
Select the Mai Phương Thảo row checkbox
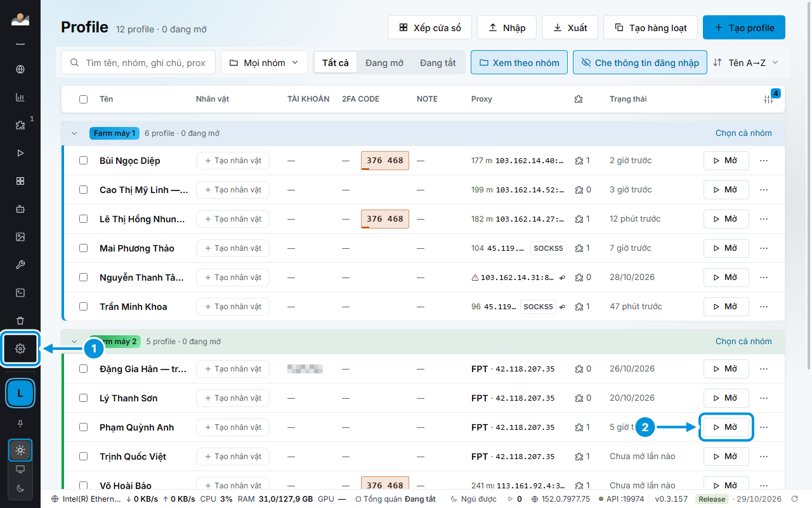(x=84, y=248)
